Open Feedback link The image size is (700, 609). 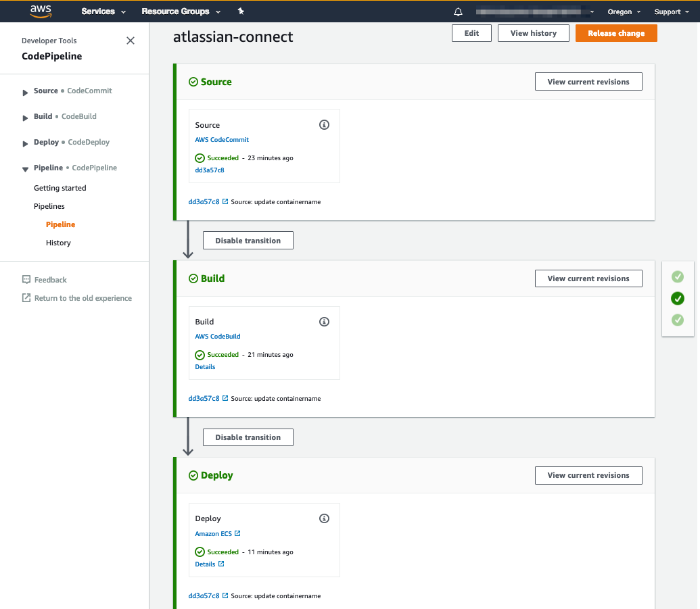click(51, 280)
